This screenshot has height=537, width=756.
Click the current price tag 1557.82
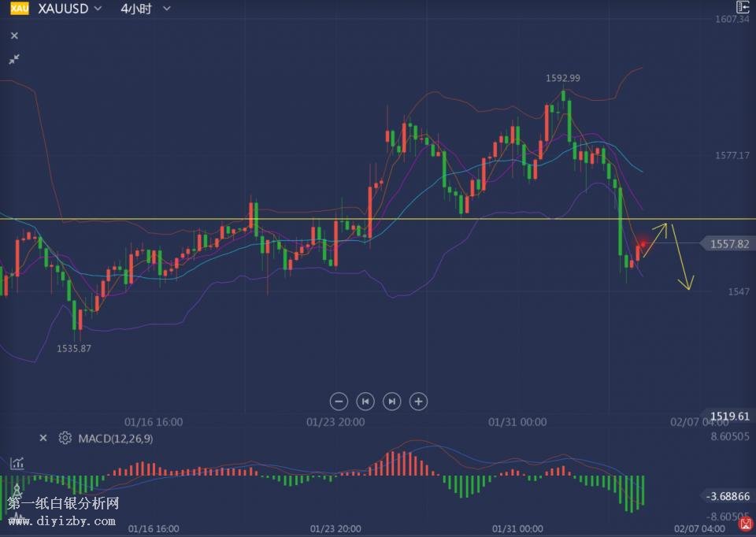point(728,244)
